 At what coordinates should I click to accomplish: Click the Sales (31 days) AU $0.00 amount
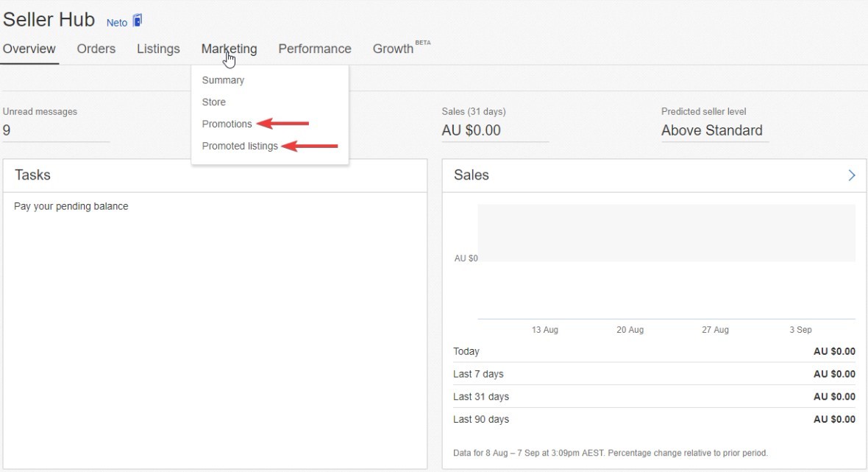pyautogui.click(x=471, y=131)
